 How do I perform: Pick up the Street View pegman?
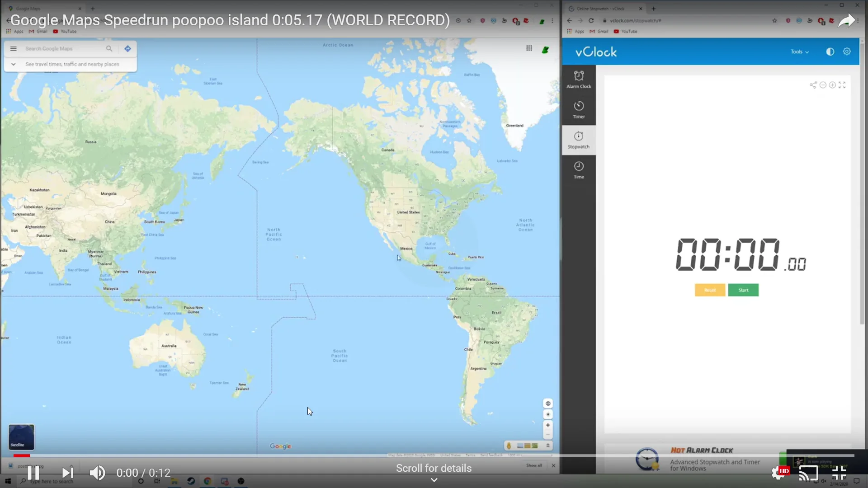pyautogui.click(x=509, y=446)
